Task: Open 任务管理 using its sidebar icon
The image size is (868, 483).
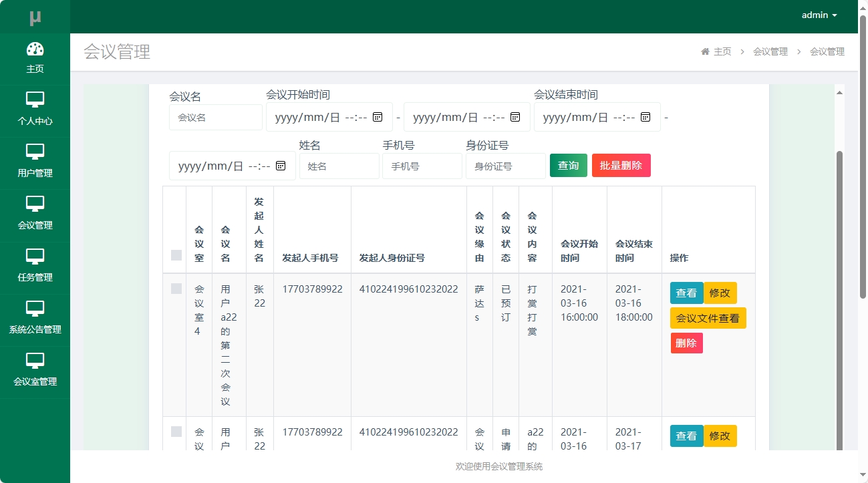Action: pyautogui.click(x=35, y=257)
